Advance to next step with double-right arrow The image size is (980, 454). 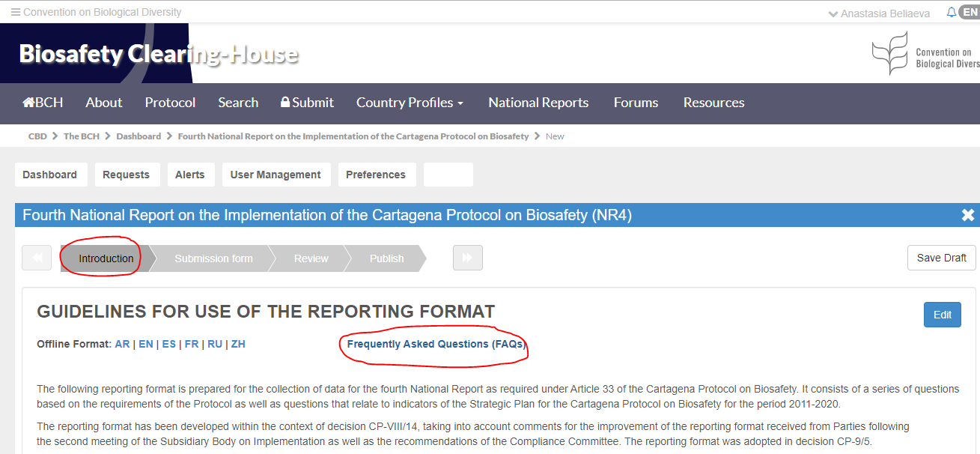pyautogui.click(x=467, y=258)
